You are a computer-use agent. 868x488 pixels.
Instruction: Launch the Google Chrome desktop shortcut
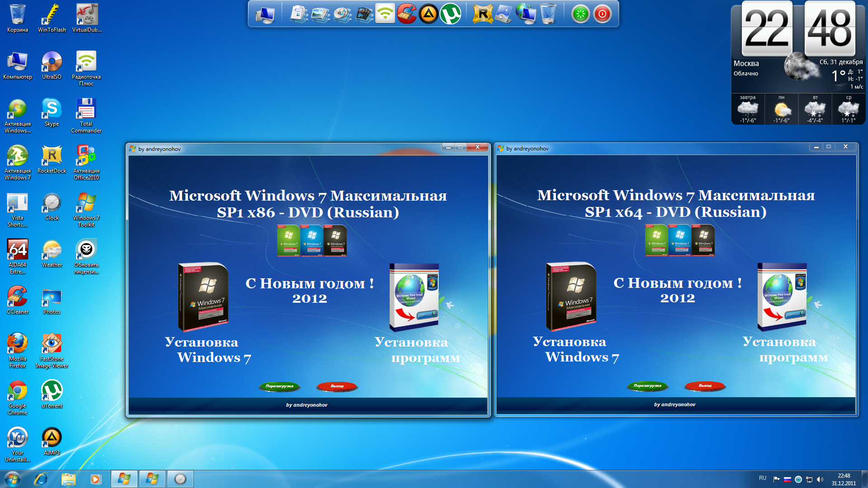point(17,397)
